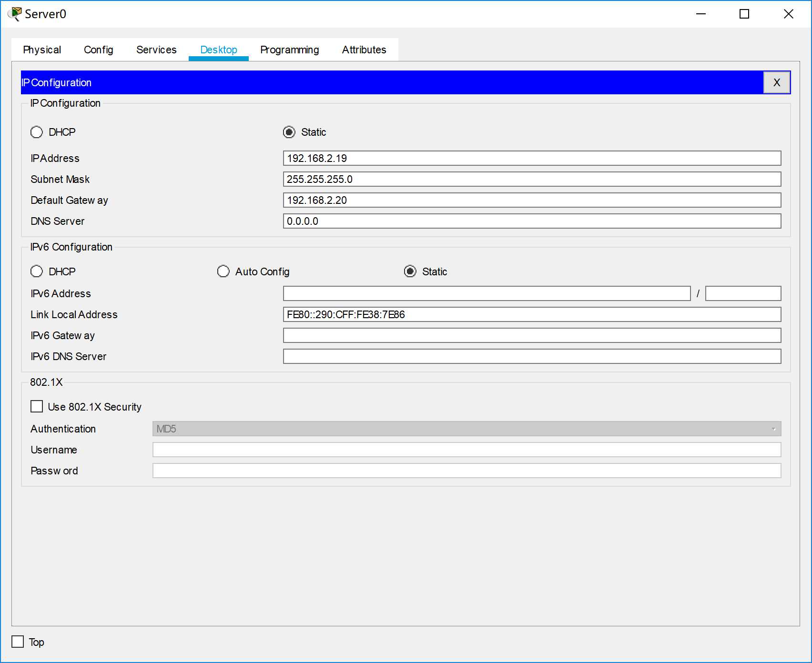This screenshot has width=812, height=663.
Task: Open the Config tab
Action: point(99,50)
